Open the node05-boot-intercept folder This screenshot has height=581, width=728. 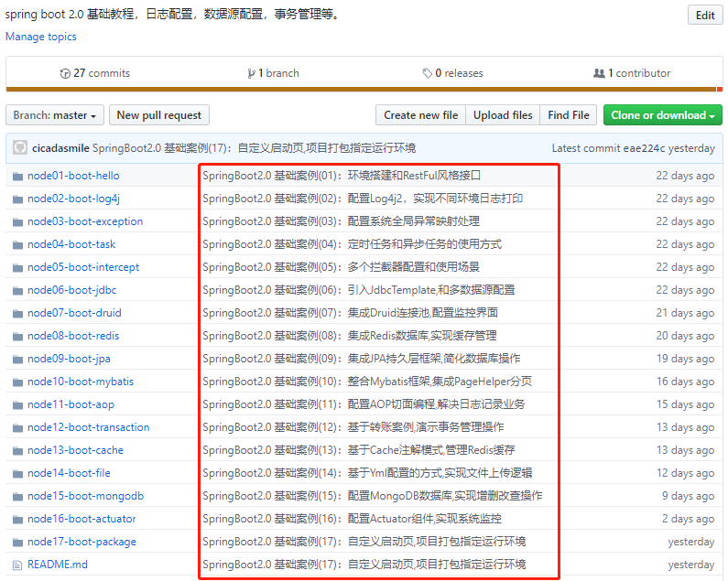coord(83,267)
